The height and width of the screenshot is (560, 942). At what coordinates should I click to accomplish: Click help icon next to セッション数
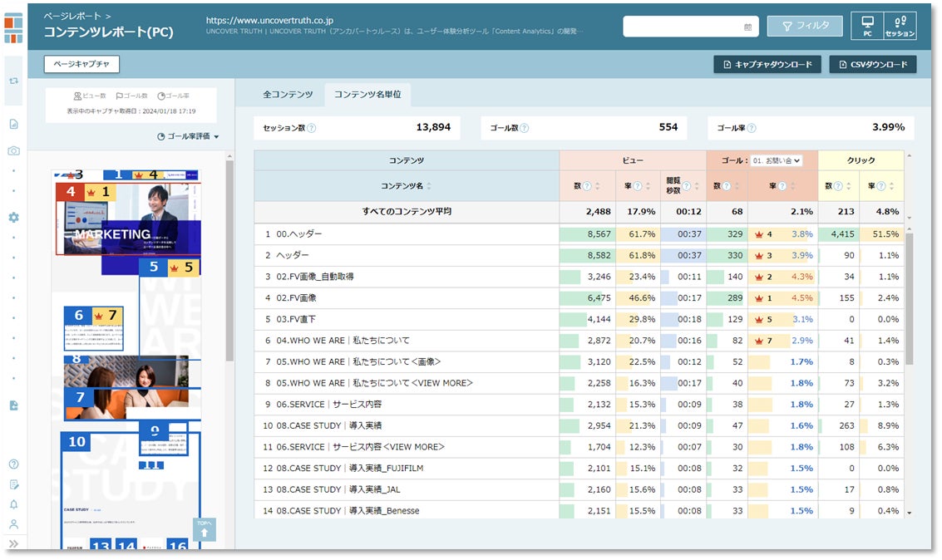click(312, 128)
